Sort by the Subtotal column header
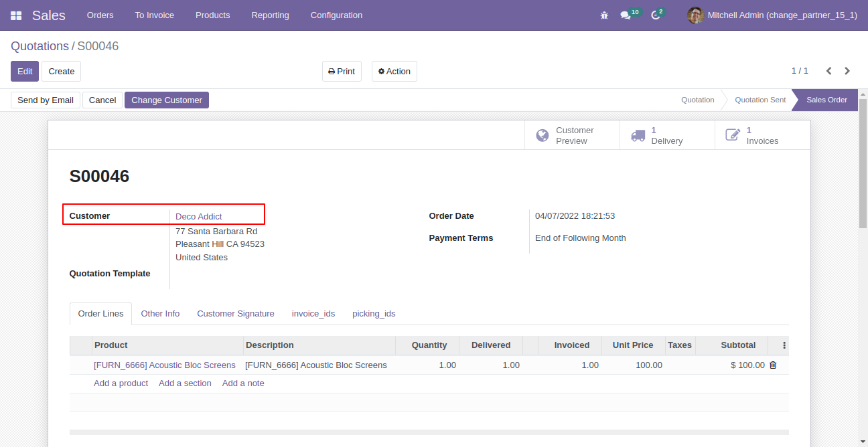This screenshot has height=447, width=868. (x=731, y=345)
